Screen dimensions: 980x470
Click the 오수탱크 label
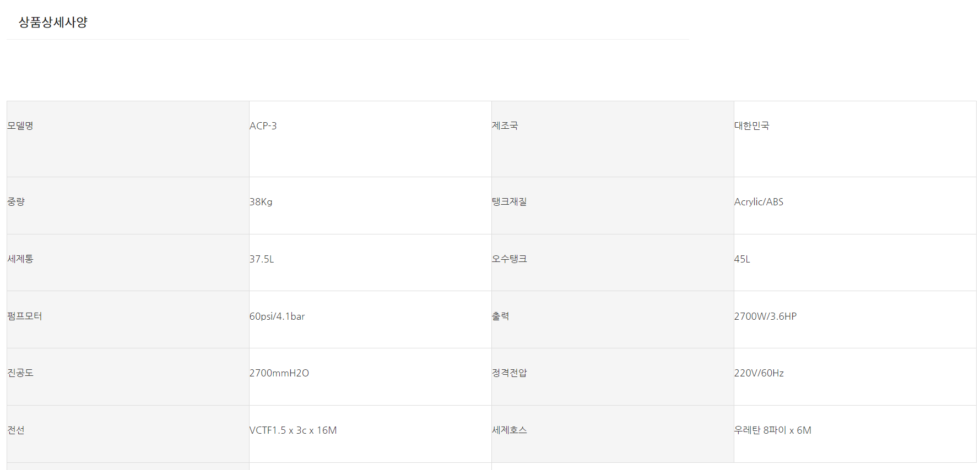pyautogui.click(x=509, y=259)
